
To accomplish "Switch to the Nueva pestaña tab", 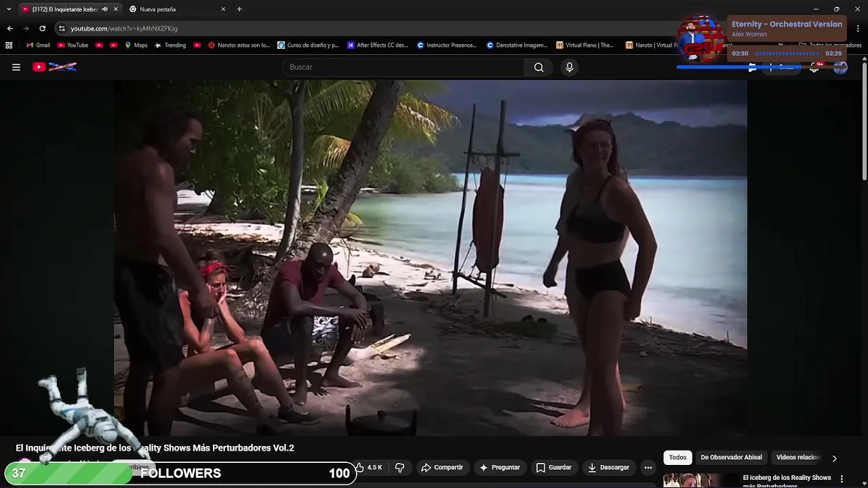I will pyautogui.click(x=176, y=9).
